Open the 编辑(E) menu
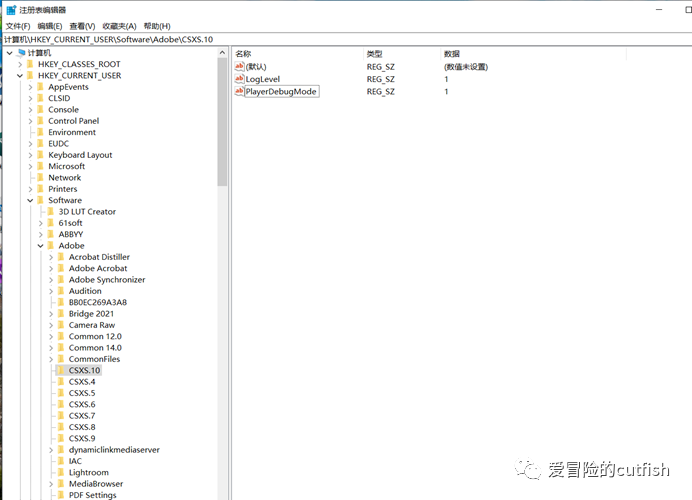Viewport: 692px width, 500px height. (50, 26)
